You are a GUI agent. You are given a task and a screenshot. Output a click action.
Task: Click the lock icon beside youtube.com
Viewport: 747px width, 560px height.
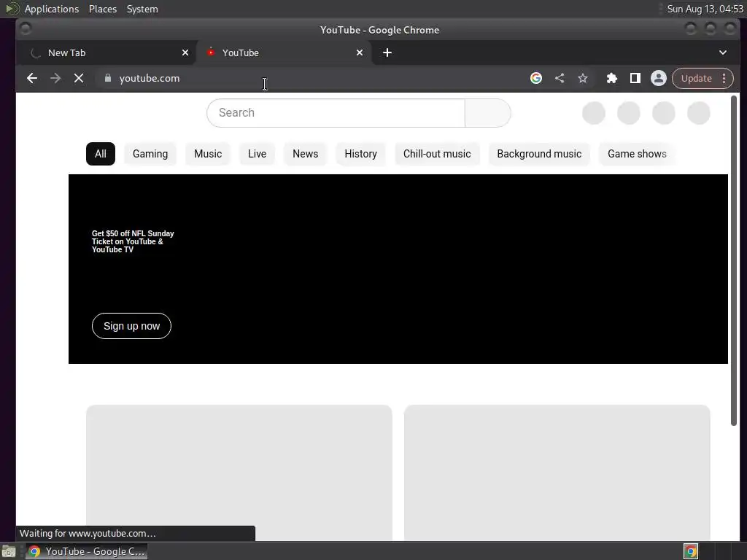pyautogui.click(x=108, y=78)
